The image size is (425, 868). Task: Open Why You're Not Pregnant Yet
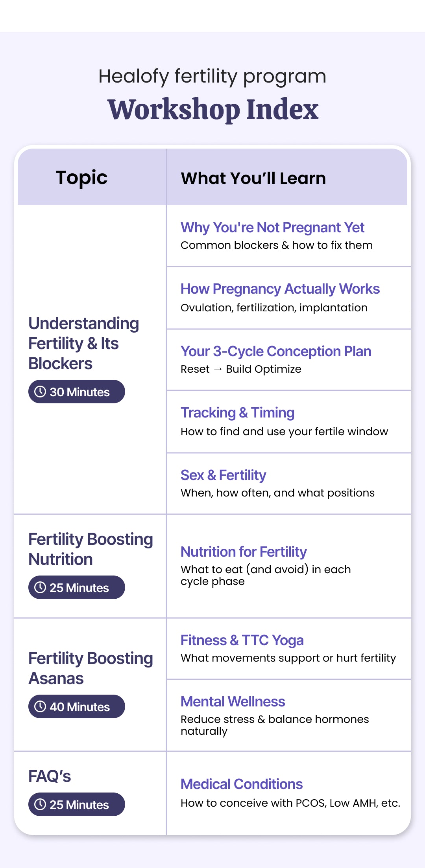272,228
